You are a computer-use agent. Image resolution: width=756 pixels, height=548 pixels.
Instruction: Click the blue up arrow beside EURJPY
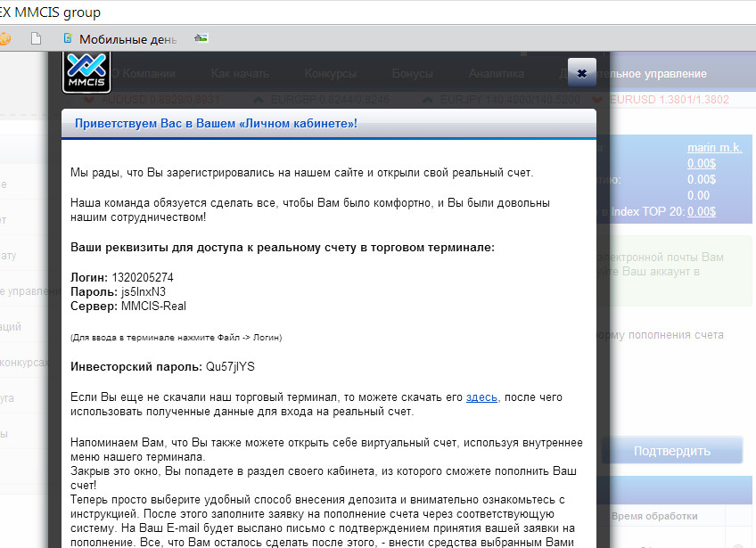point(428,100)
